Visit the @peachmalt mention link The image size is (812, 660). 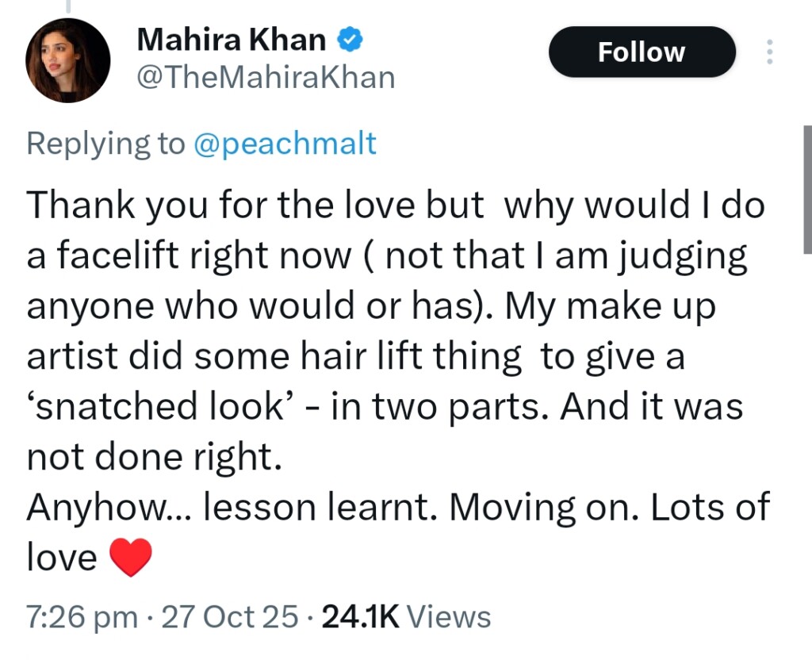click(x=286, y=144)
